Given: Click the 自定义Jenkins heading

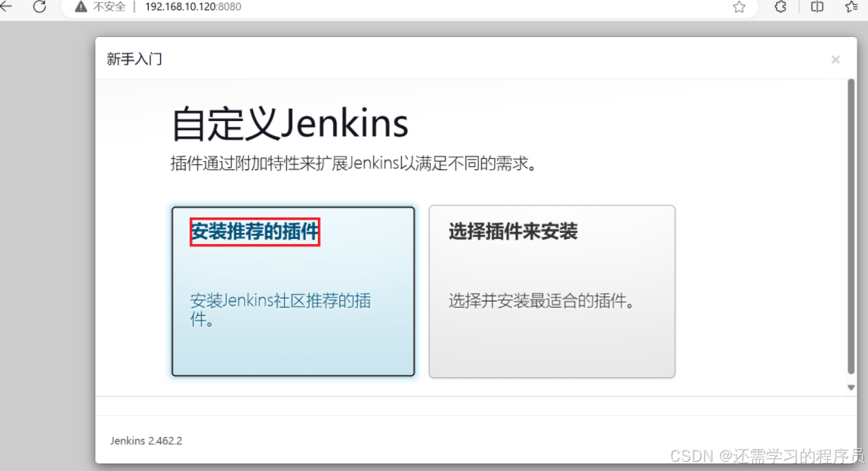Looking at the screenshot, I should click(290, 123).
